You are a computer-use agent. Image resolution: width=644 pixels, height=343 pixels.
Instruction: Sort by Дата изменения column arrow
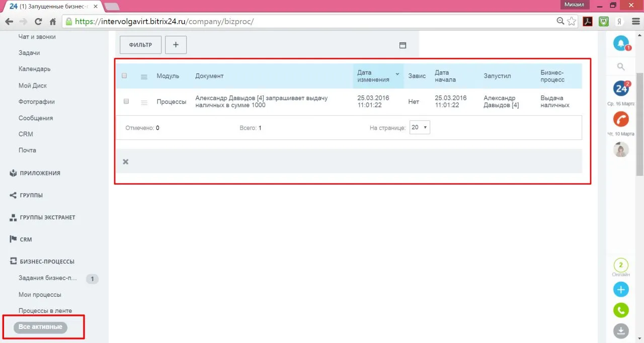click(397, 74)
